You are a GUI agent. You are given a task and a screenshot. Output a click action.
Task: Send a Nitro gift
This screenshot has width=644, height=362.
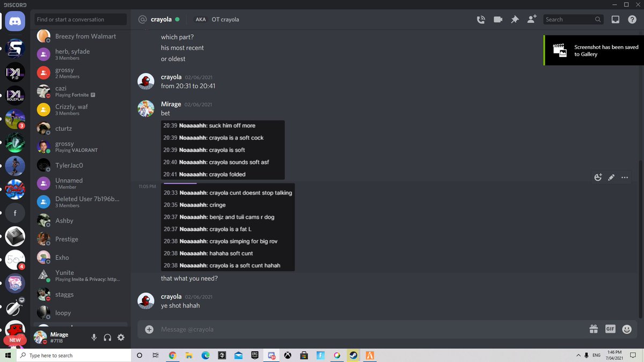pyautogui.click(x=594, y=329)
